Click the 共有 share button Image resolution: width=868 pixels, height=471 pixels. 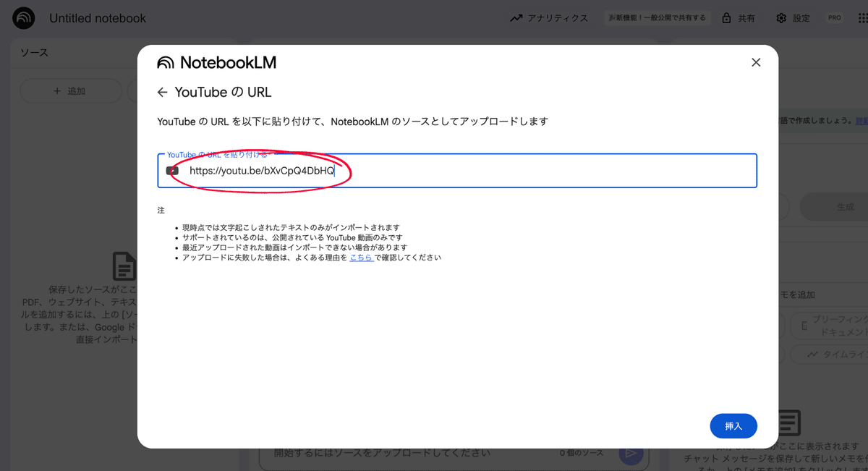pyautogui.click(x=738, y=18)
